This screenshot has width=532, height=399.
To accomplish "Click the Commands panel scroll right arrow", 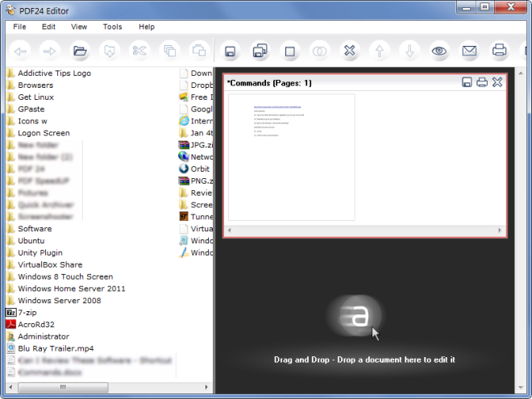I will (500, 231).
